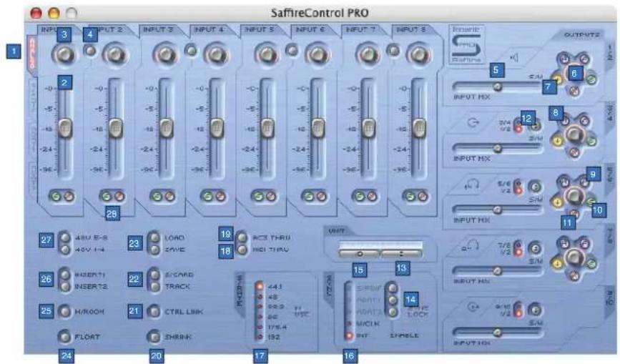The height and width of the screenshot is (364, 620).
Task: Solo Input 1 with its green S button
Action: pos(56,196)
